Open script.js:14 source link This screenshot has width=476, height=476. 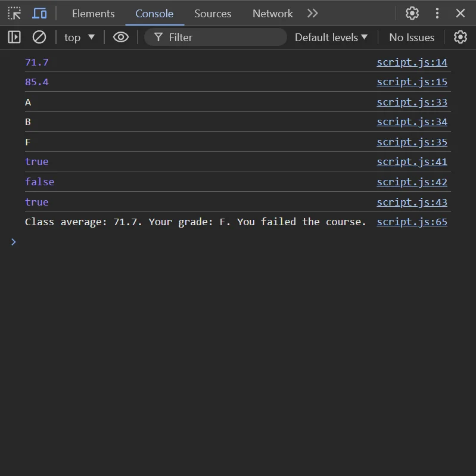tap(412, 62)
